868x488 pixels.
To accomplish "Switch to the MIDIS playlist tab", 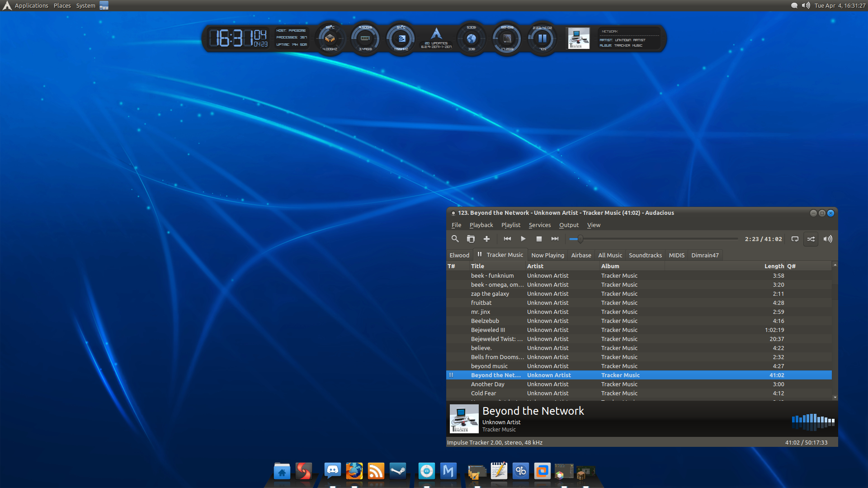I will pos(676,255).
